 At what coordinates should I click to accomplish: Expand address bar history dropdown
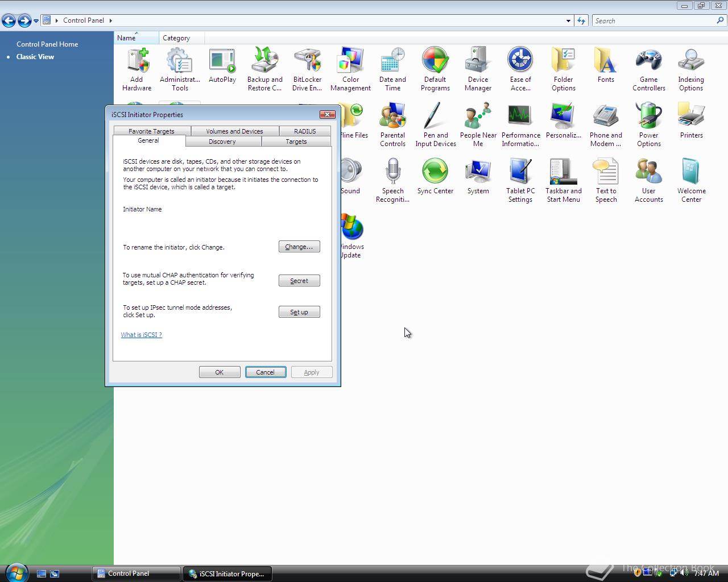click(568, 21)
